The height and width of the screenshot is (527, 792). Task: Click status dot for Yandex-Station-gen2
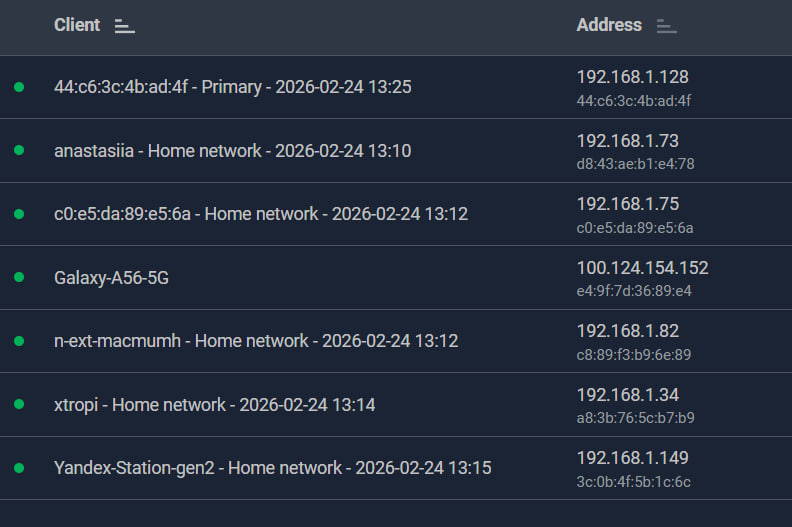click(x=18, y=468)
